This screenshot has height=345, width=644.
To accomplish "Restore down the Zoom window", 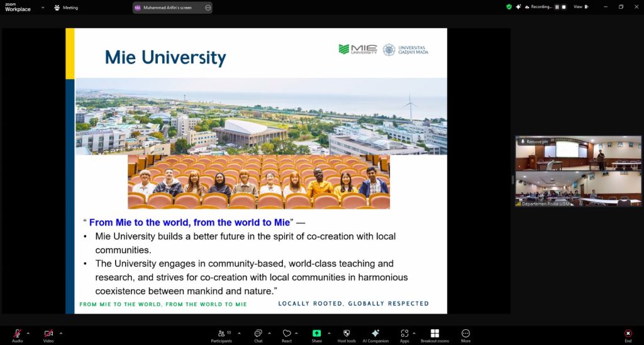I will tap(621, 7).
